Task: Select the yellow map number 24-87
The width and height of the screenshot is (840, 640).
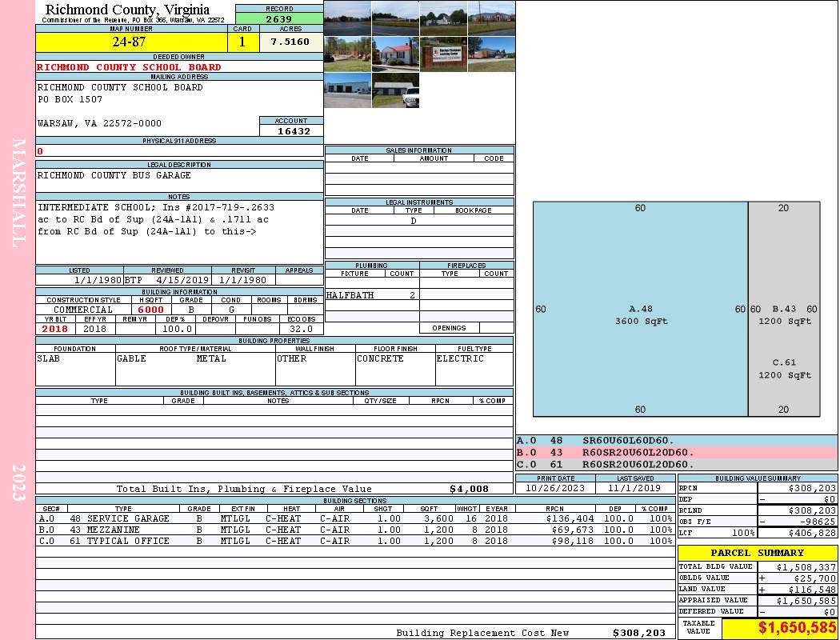Action: click(129, 42)
